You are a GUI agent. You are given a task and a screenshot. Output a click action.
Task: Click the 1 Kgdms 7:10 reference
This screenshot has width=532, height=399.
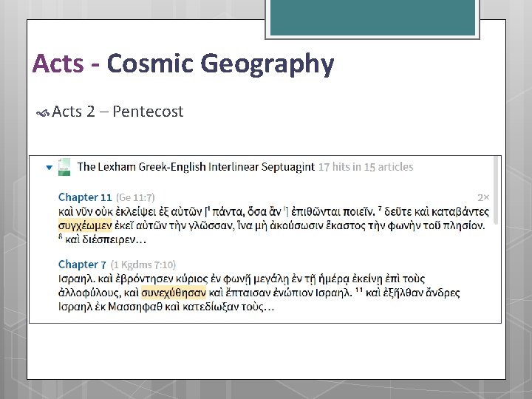143,265
